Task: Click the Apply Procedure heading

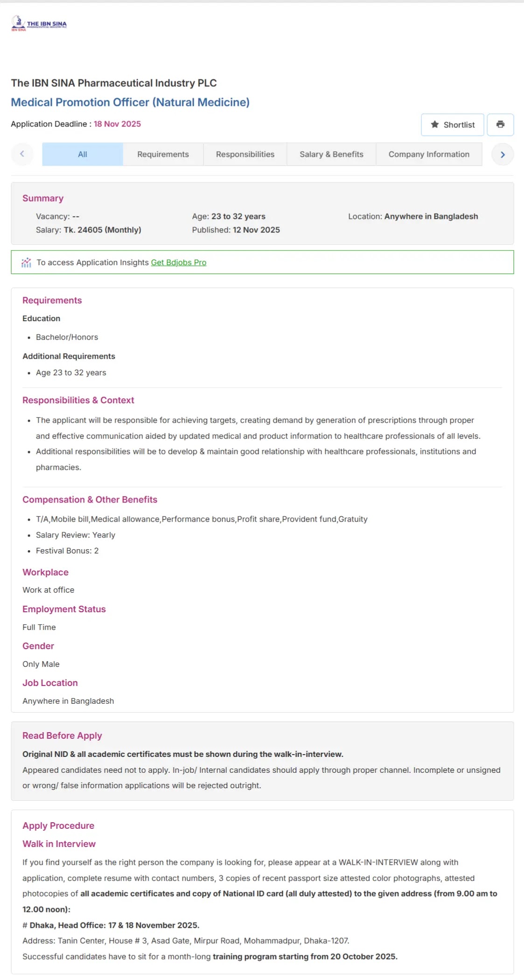Action: (58, 826)
